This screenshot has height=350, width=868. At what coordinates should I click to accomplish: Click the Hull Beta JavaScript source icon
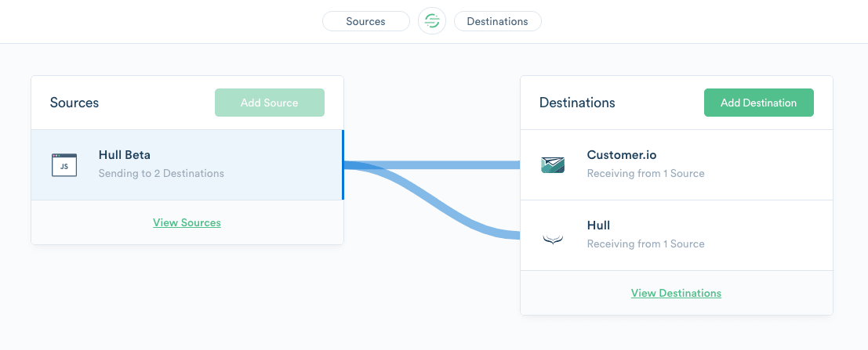[64, 165]
